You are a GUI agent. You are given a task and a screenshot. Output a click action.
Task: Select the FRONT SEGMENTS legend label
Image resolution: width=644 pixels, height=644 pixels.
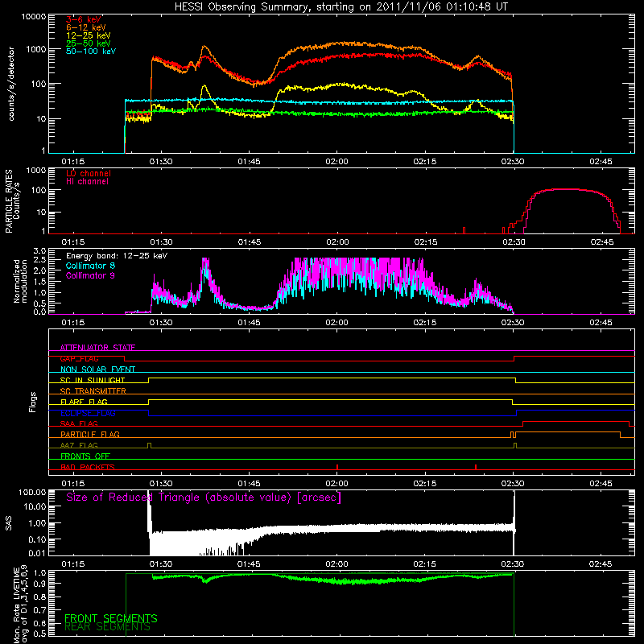coord(111,618)
